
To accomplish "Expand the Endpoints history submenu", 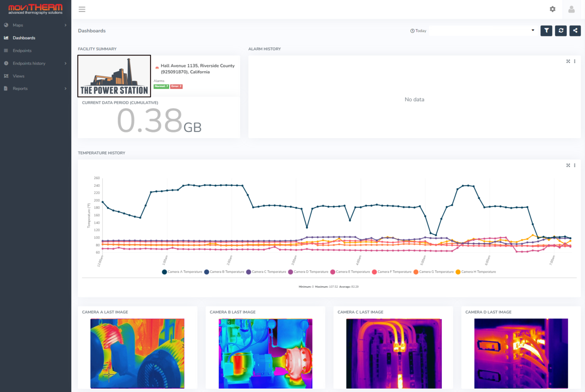I will pos(29,63).
